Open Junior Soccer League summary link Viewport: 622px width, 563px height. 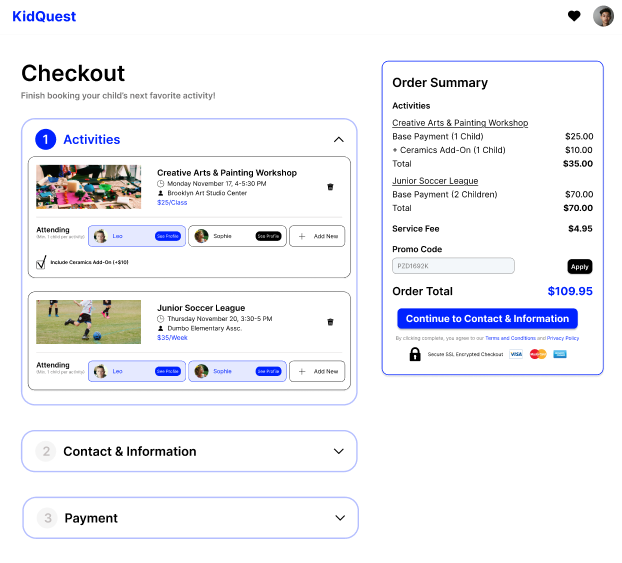click(435, 181)
